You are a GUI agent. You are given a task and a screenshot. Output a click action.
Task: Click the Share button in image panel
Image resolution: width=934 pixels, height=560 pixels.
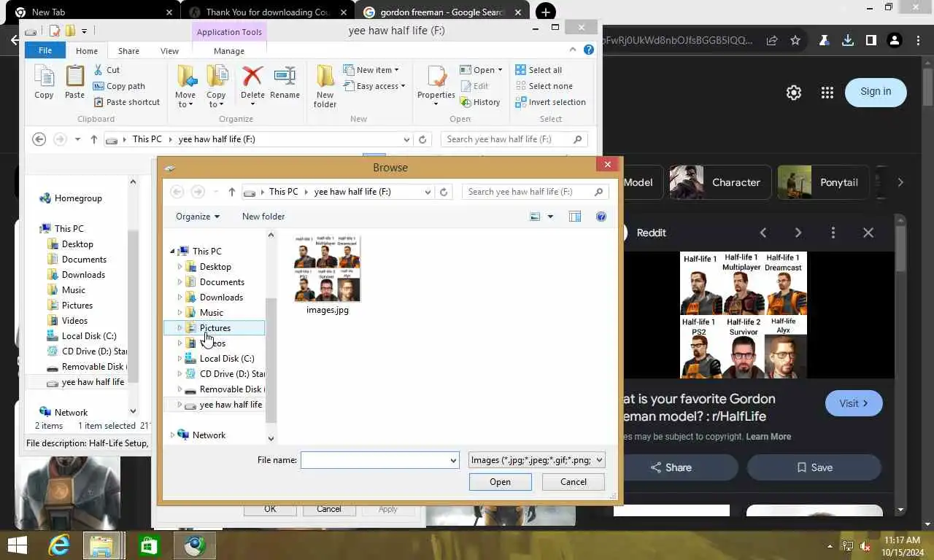[x=671, y=467]
